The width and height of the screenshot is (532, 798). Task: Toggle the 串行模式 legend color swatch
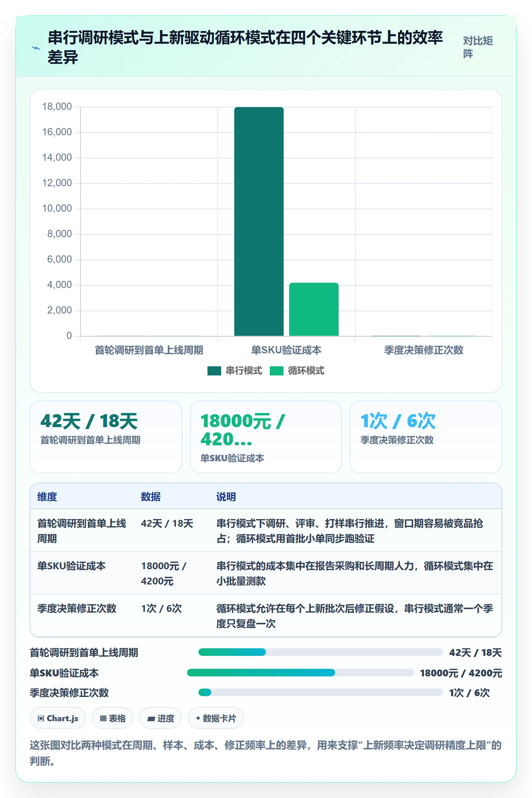pyautogui.click(x=214, y=371)
